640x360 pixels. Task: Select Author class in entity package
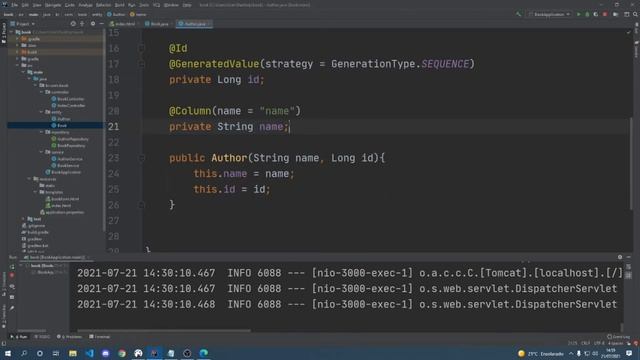pos(61,119)
